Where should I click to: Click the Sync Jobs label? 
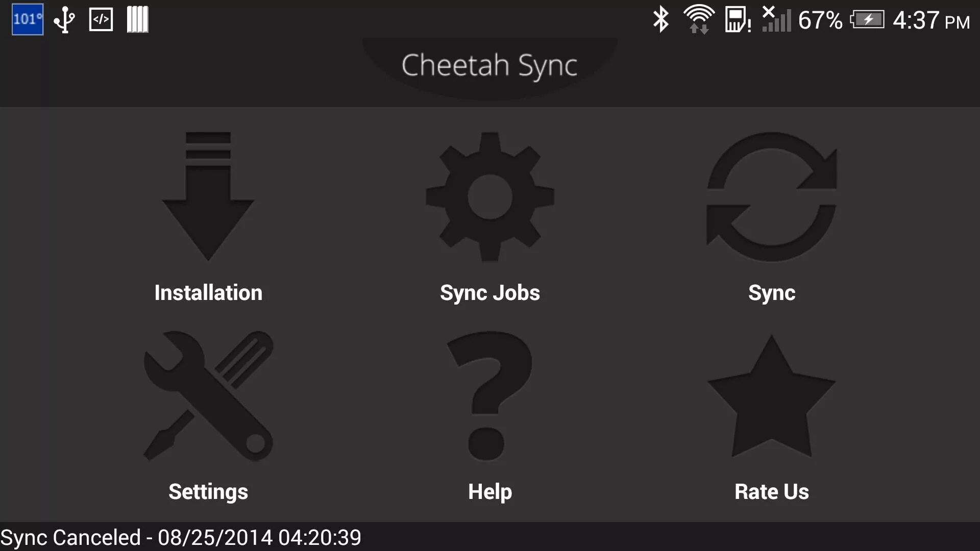[490, 293]
